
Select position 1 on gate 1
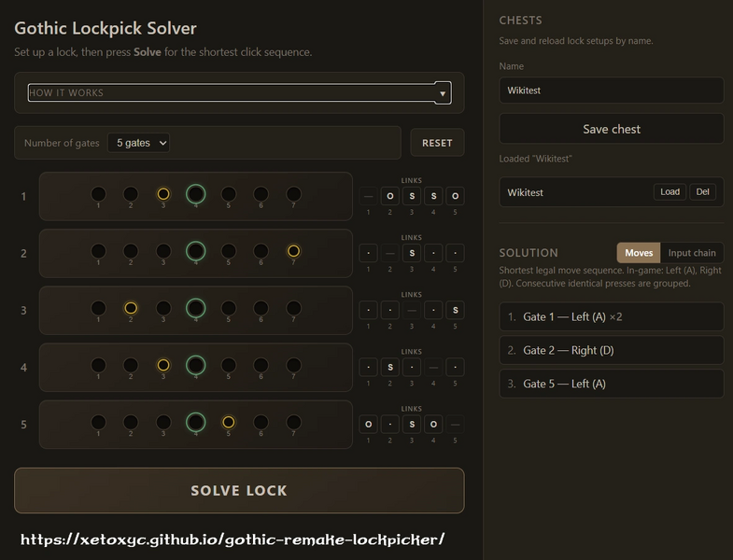[x=98, y=194]
